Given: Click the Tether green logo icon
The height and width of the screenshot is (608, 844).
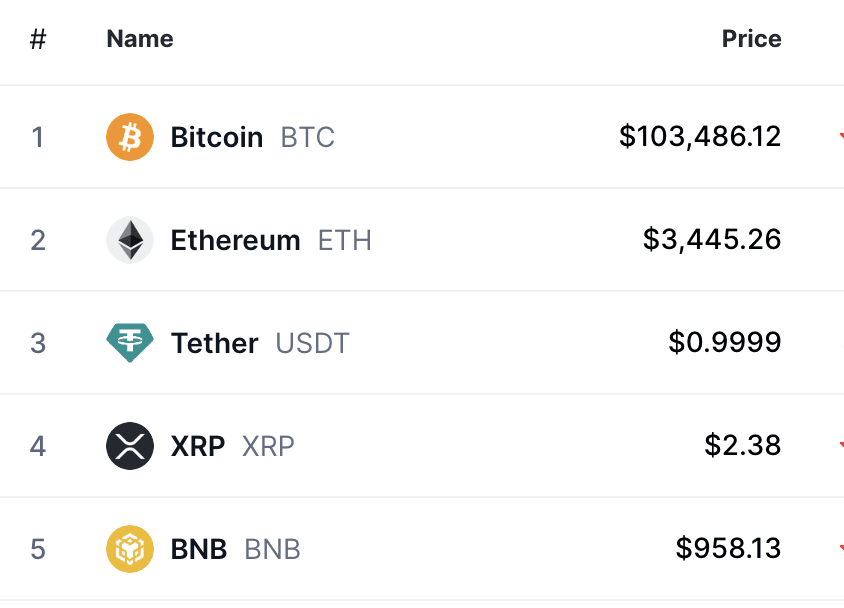Looking at the screenshot, I should click(x=130, y=343).
